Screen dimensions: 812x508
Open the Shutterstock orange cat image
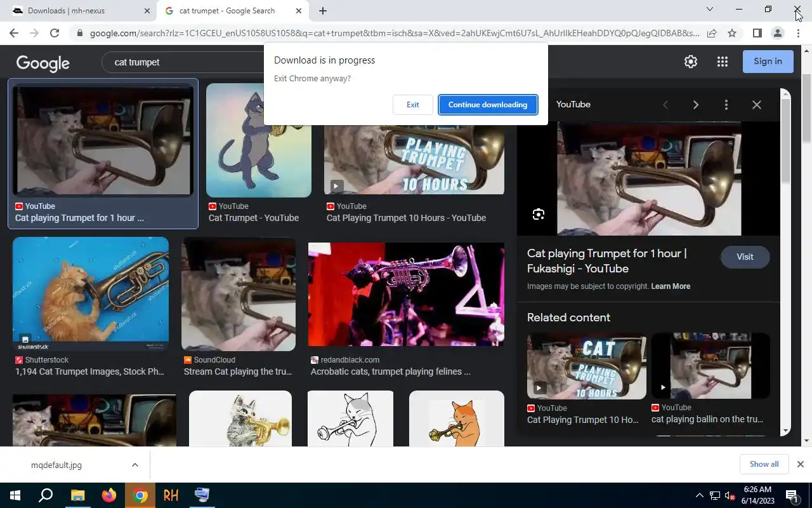point(91,293)
